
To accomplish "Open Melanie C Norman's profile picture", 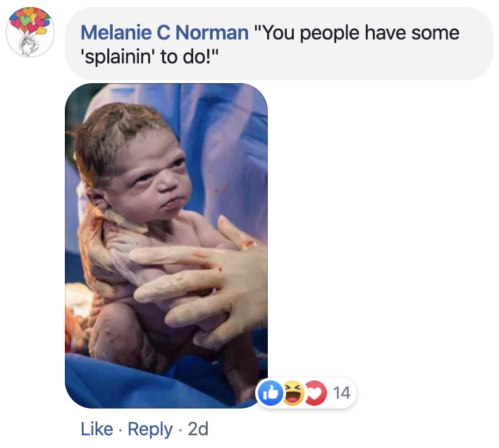I will [x=30, y=32].
